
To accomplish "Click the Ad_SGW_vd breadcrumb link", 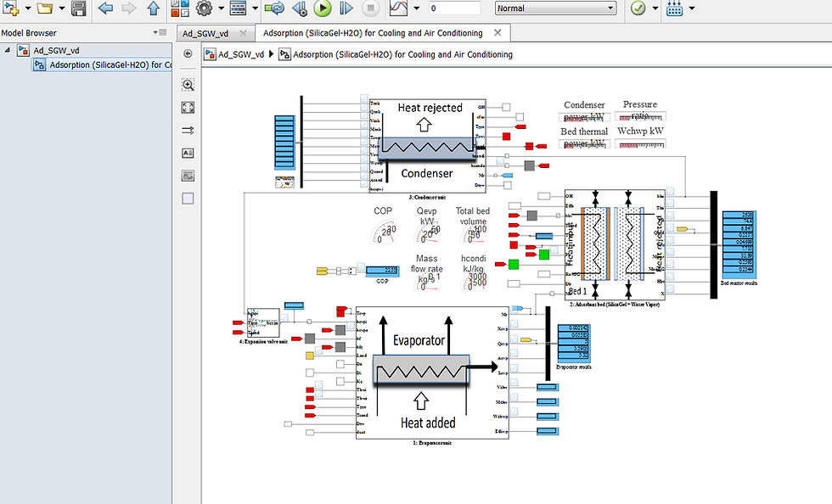I will click(241, 54).
